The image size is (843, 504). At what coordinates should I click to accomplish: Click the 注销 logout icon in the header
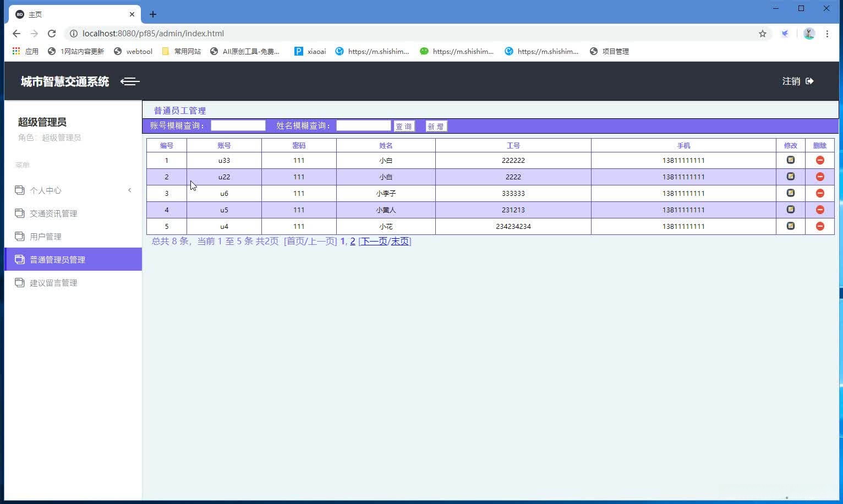tap(809, 81)
